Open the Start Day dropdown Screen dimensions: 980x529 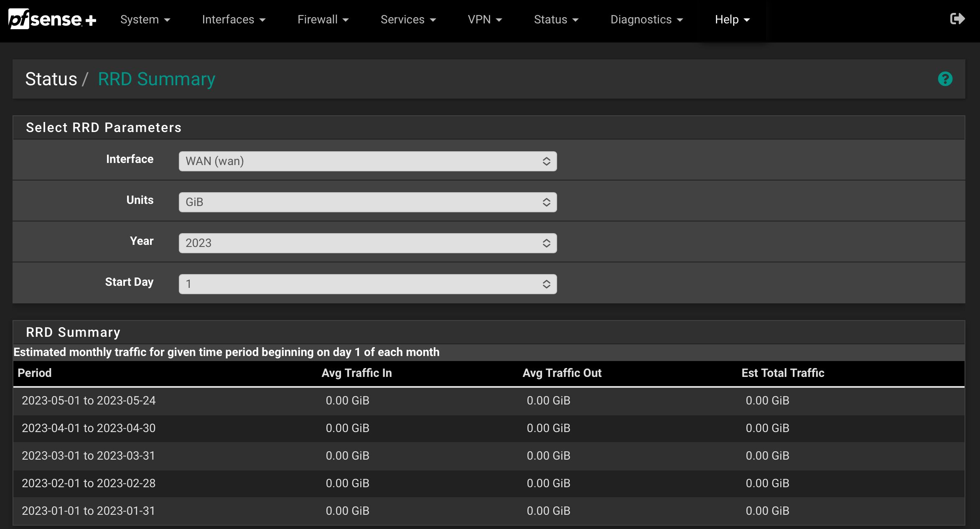[367, 284]
